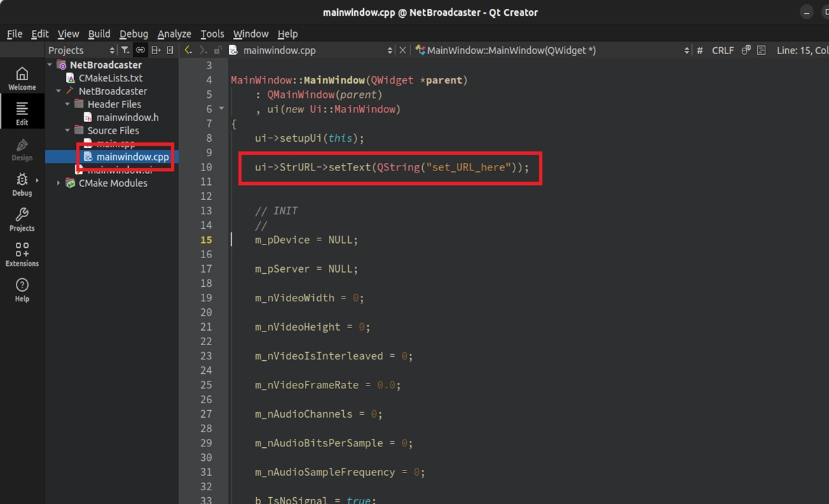829x504 pixels.
Task: Select the Header Files folder
Action: coord(114,104)
